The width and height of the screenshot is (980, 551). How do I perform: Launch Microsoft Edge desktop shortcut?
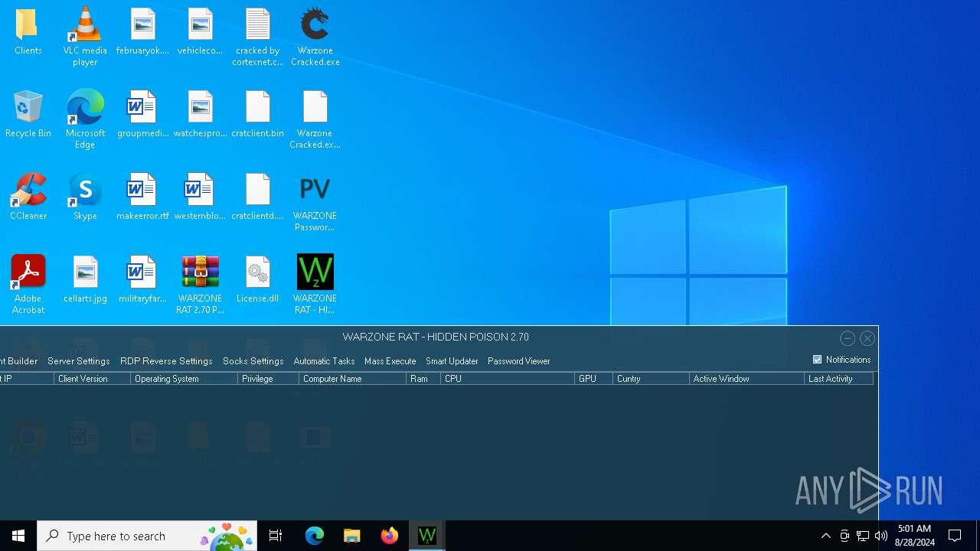coord(85,119)
